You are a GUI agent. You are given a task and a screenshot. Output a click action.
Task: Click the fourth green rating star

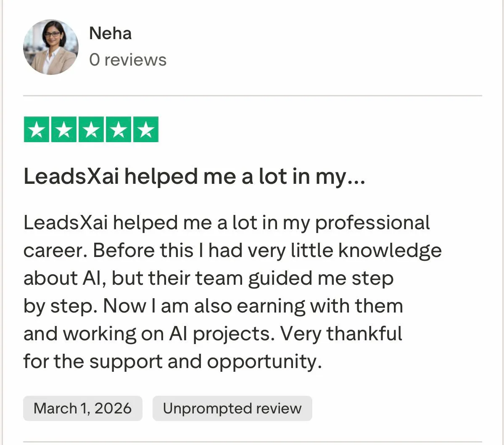coord(119,130)
